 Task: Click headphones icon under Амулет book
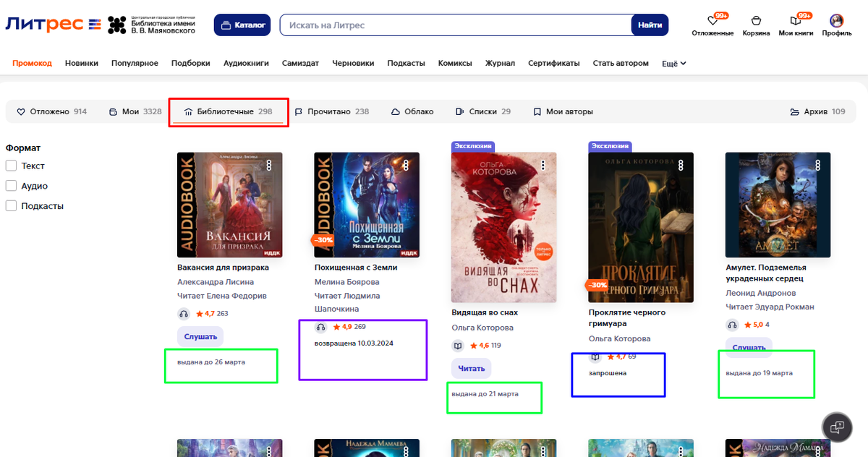tap(732, 325)
